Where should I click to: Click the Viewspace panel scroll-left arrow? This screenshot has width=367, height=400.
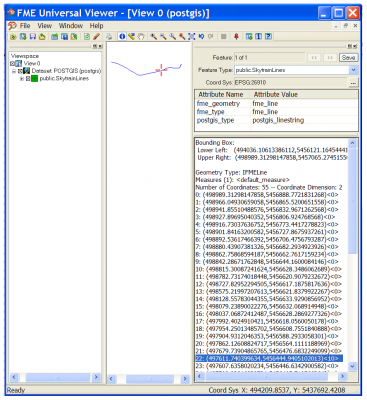click(14, 377)
